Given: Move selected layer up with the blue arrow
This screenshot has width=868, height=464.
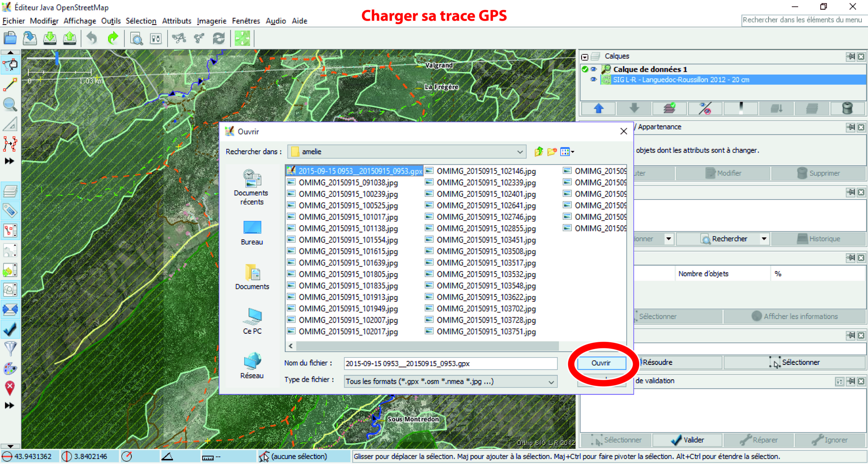Looking at the screenshot, I should [598, 109].
